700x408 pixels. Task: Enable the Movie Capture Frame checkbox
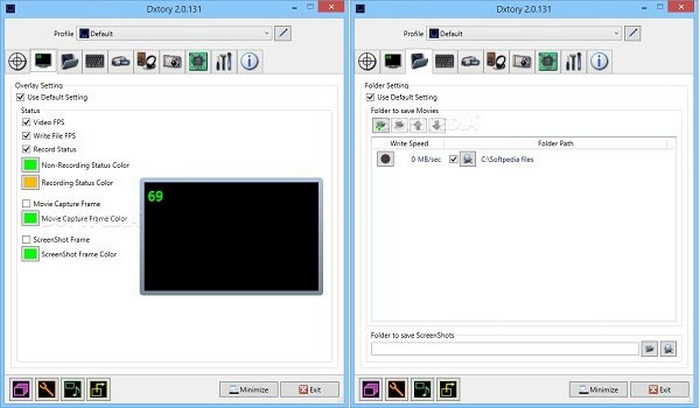pos(27,203)
